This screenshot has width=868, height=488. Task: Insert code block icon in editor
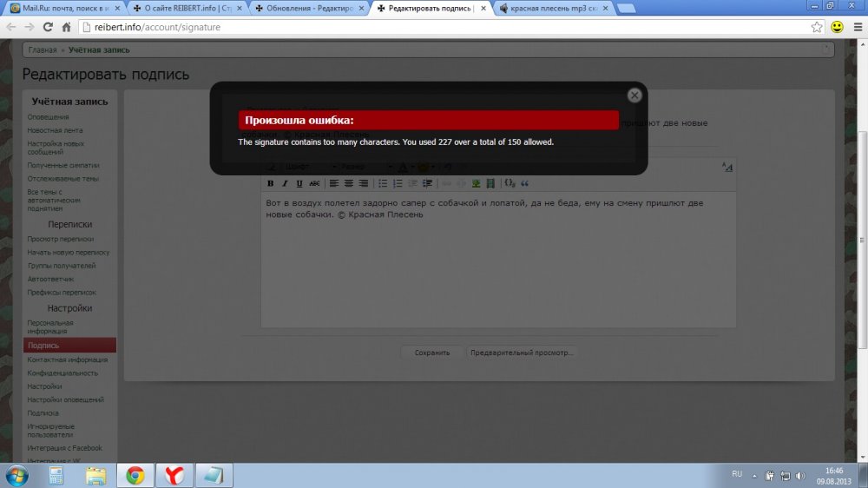point(510,183)
